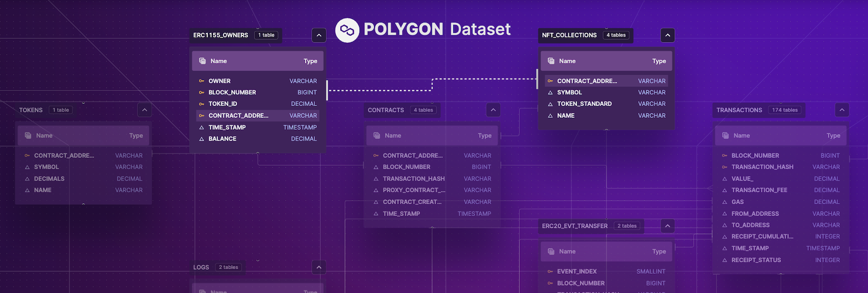This screenshot has height=293, width=868.
Task: Collapse the TRANSACTIONS table group
Action: click(842, 110)
